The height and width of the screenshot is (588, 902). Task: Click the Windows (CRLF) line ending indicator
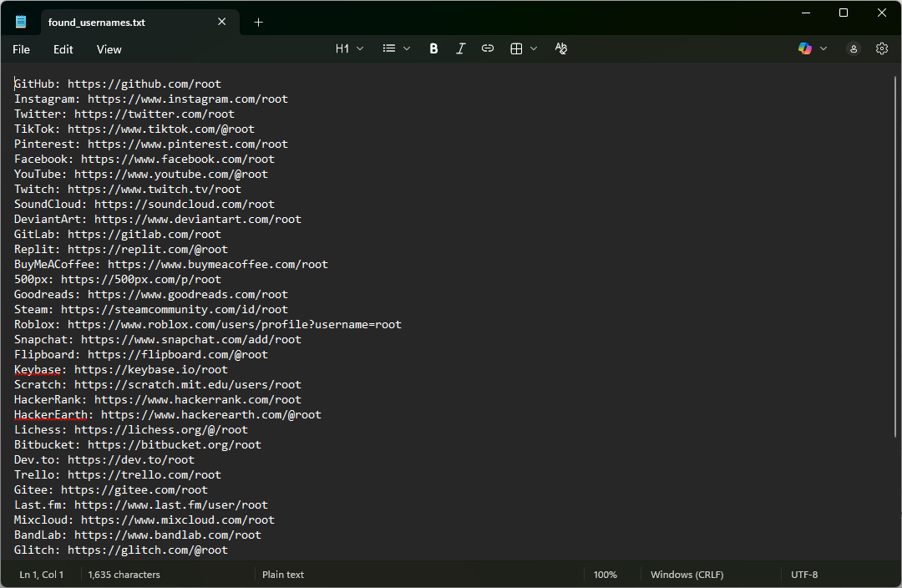tap(687, 575)
